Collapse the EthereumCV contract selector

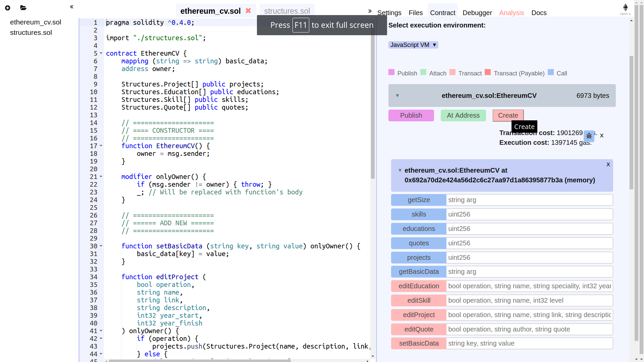(397, 96)
